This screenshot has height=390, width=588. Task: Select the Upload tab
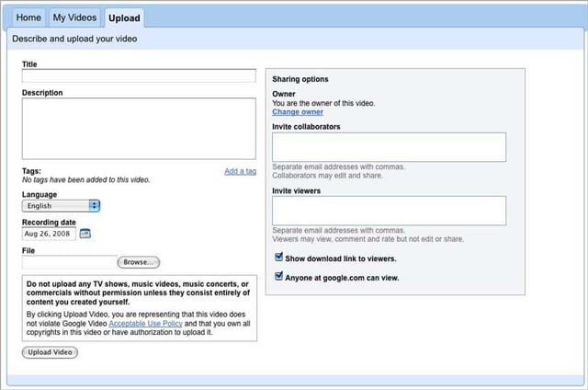coord(123,17)
